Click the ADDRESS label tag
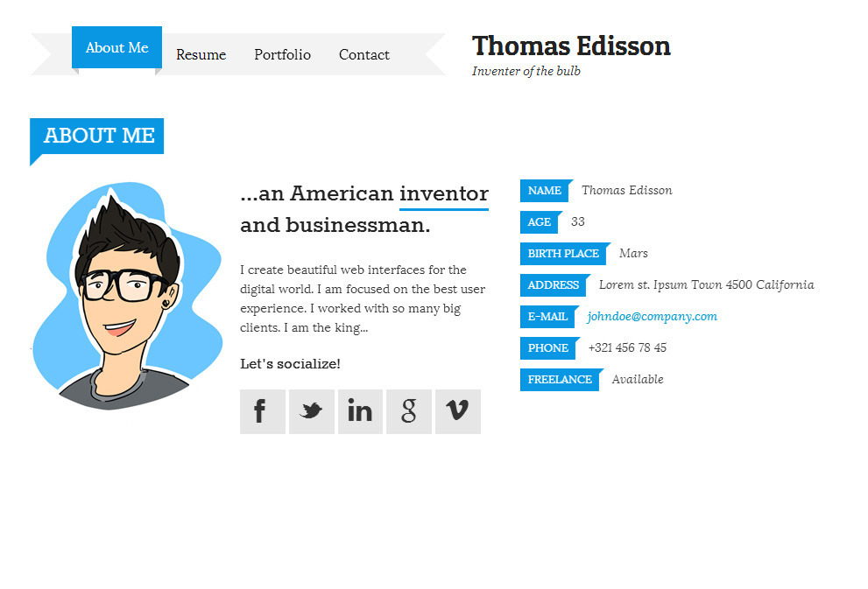Screen dimensions: 868x589 [x=553, y=285]
